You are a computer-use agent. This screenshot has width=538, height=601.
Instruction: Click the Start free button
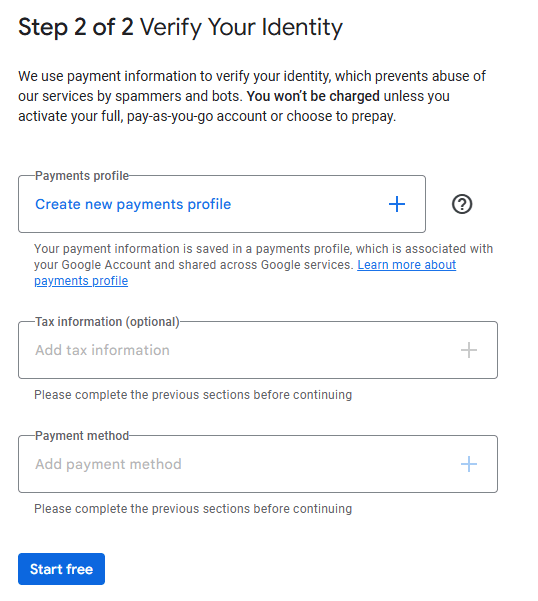pos(61,569)
